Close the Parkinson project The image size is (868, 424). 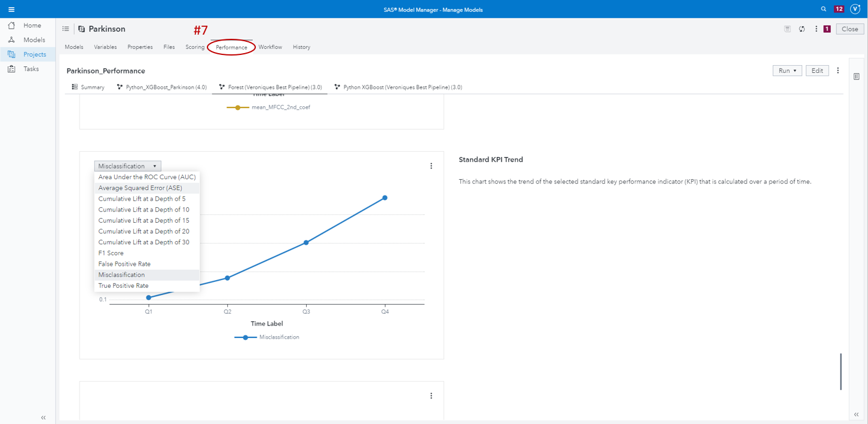[849, 28]
